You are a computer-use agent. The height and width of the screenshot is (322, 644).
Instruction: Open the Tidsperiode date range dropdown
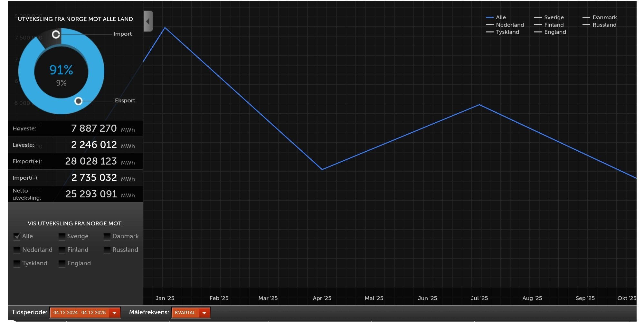(85, 313)
